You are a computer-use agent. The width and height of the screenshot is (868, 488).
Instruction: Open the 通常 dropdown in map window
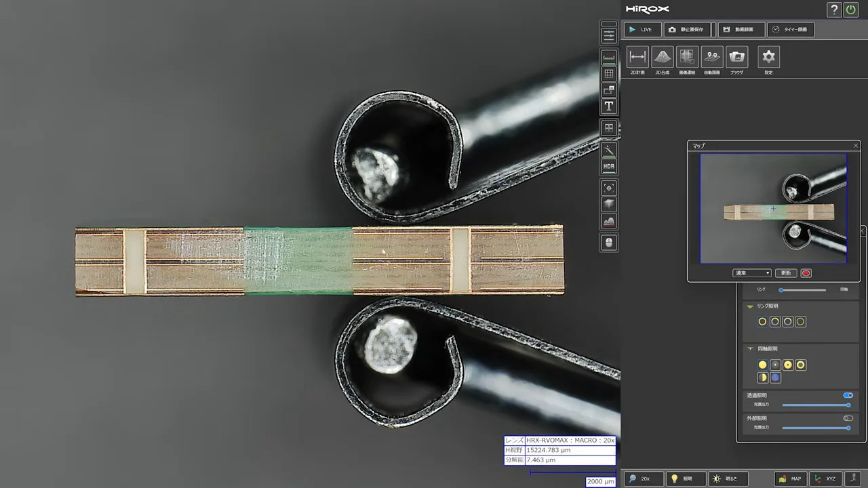pos(752,273)
